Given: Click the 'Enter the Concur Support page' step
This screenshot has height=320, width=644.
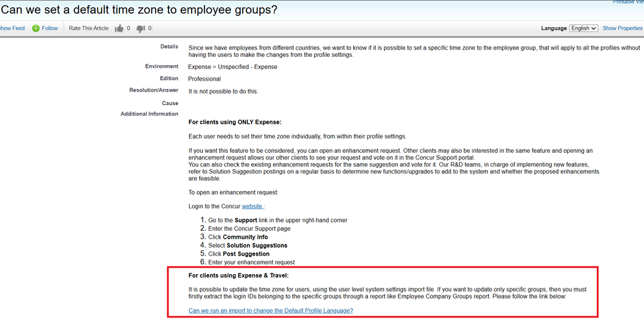Looking at the screenshot, I should [249, 228].
